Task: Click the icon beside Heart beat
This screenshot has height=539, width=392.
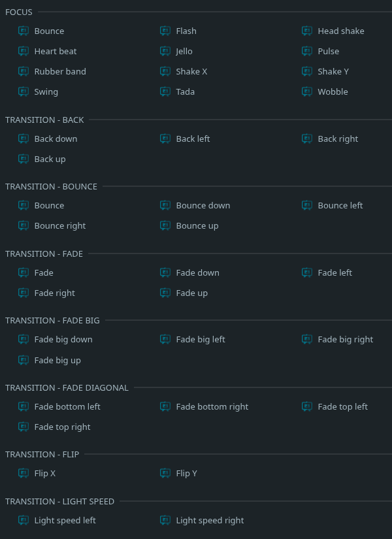Action: 24,51
